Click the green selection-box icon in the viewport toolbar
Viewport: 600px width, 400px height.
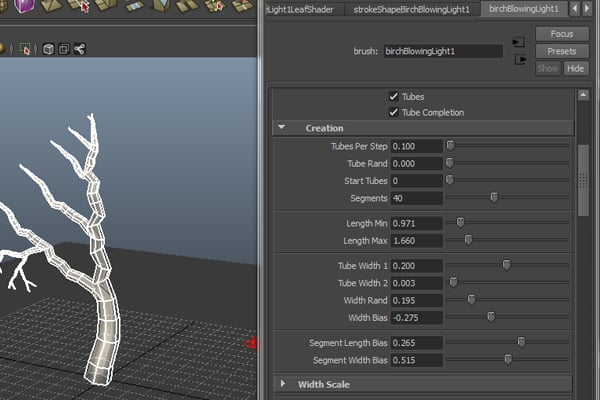click(25, 48)
